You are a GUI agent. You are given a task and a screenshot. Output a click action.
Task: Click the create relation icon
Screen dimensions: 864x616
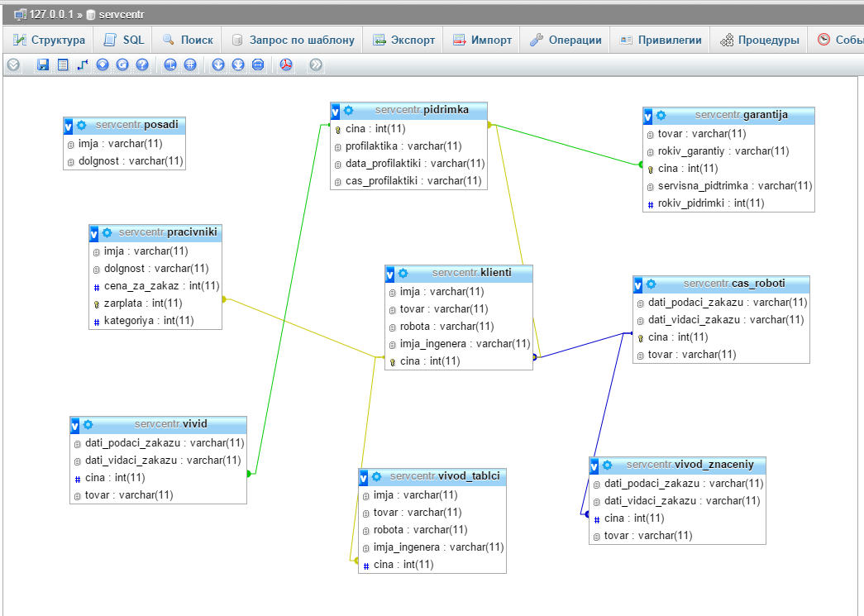pos(83,65)
